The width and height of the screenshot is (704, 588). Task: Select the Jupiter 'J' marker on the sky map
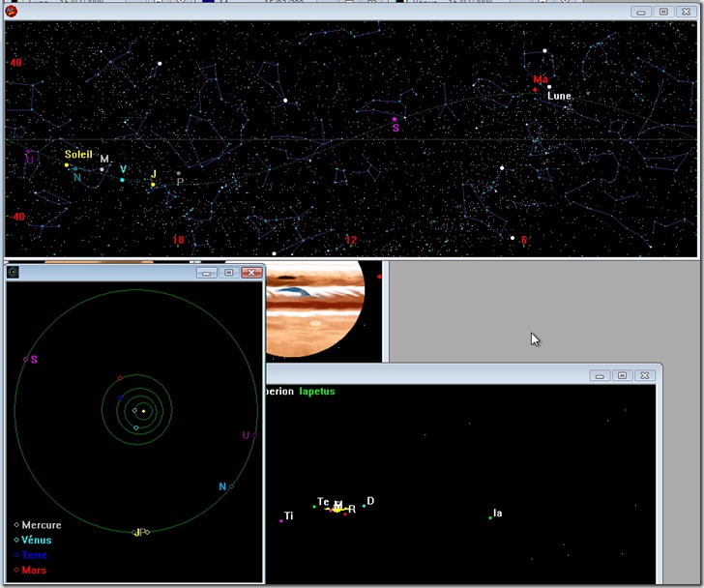pyautogui.click(x=153, y=184)
